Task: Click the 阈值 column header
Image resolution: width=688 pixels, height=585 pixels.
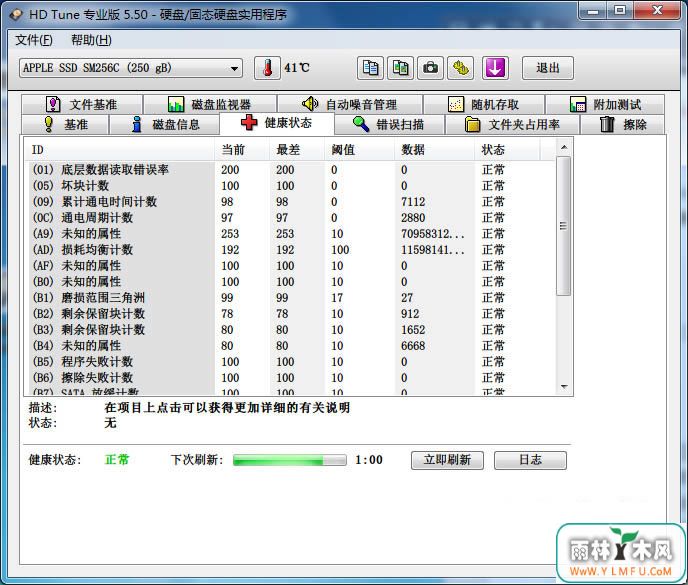Action: 360,150
